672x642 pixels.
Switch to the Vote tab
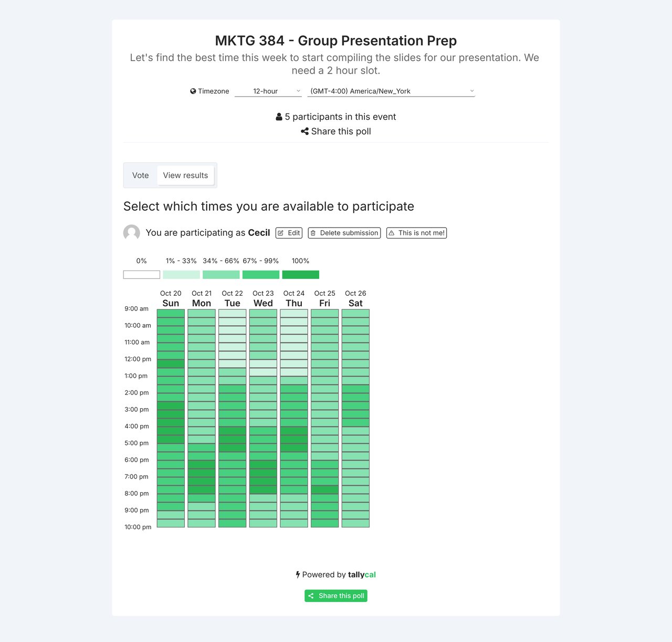[x=140, y=175]
